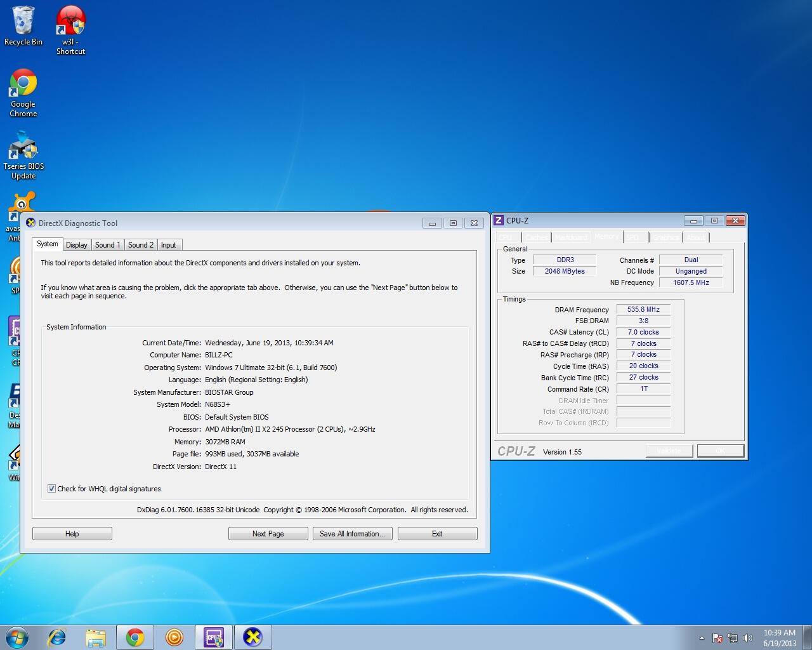This screenshot has width=812, height=650.
Task: Switch to the Display tab in DxDiag
Action: pyautogui.click(x=77, y=245)
